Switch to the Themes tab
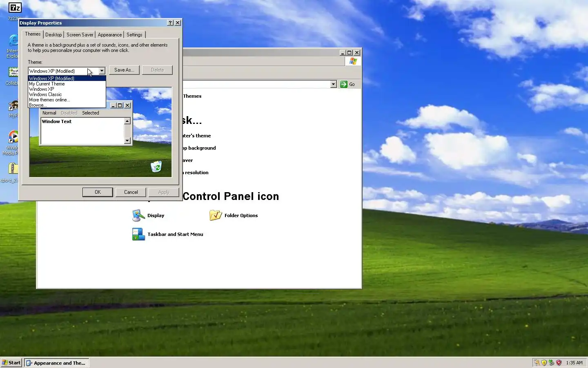This screenshot has width=588, height=368. (x=33, y=34)
